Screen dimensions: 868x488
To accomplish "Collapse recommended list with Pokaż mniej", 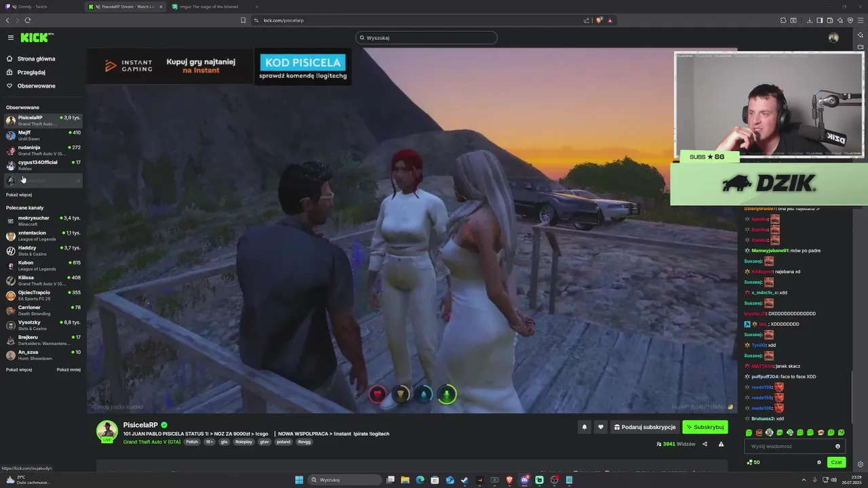I will click(x=68, y=369).
